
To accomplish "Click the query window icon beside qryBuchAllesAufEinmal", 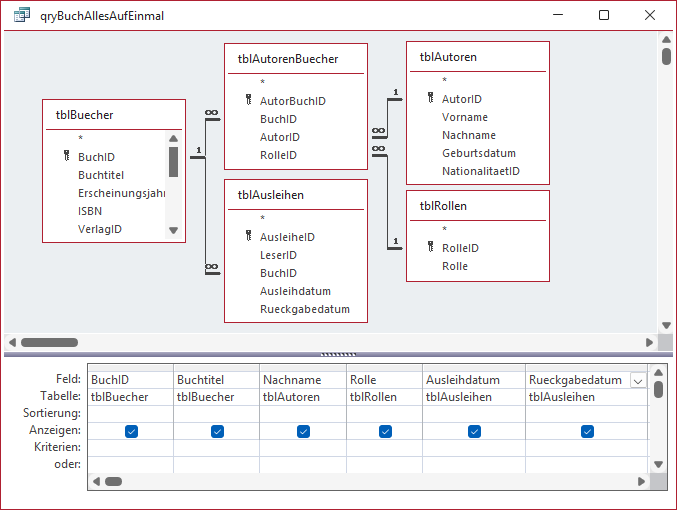I will coord(22,15).
